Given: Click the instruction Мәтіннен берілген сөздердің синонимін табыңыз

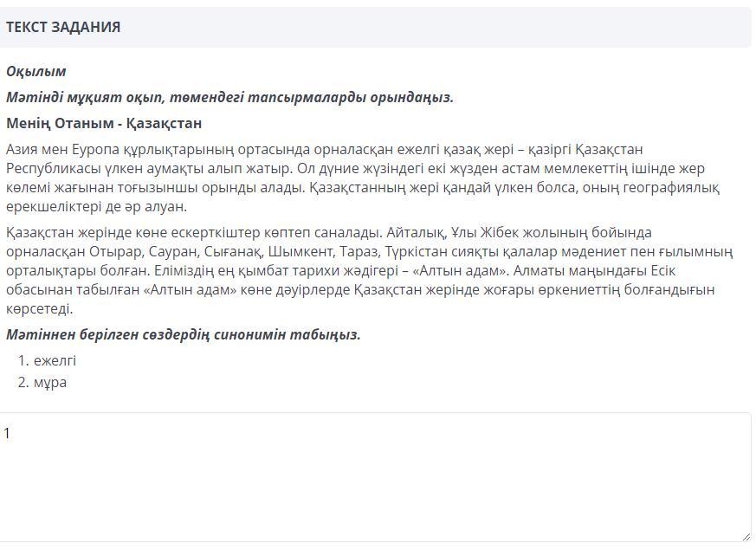Looking at the screenshot, I should (x=184, y=334).
